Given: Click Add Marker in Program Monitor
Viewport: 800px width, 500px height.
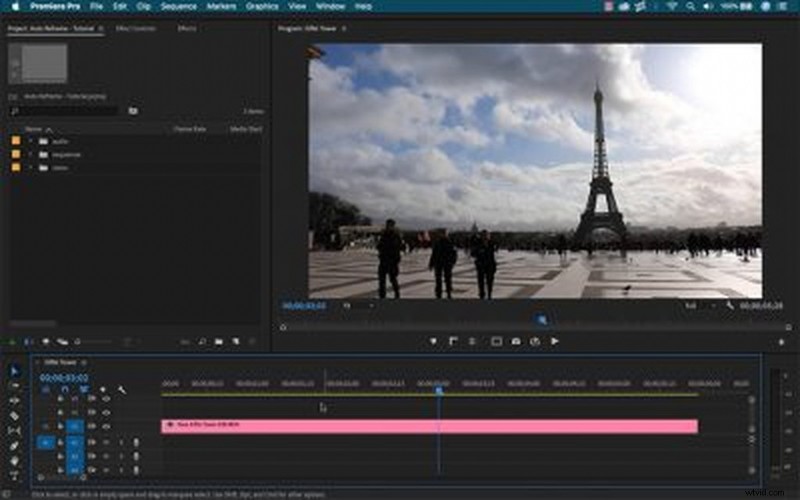Looking at the screenshot, I should pyautogui.click(x=433, y=341).
